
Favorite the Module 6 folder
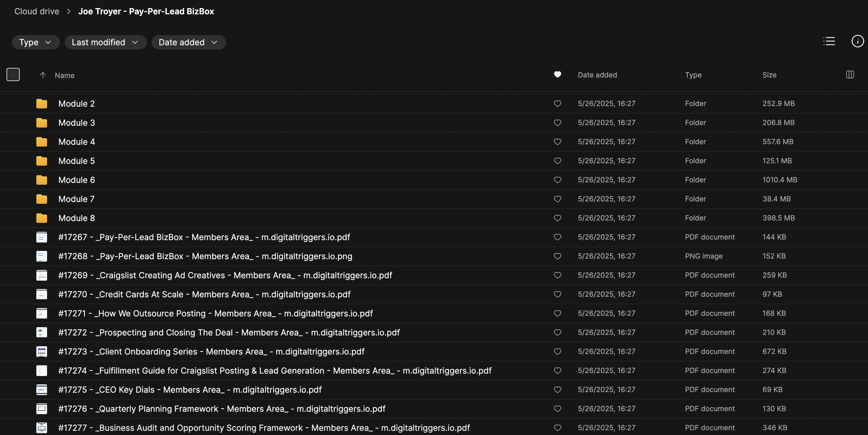[x=557, y=180]
